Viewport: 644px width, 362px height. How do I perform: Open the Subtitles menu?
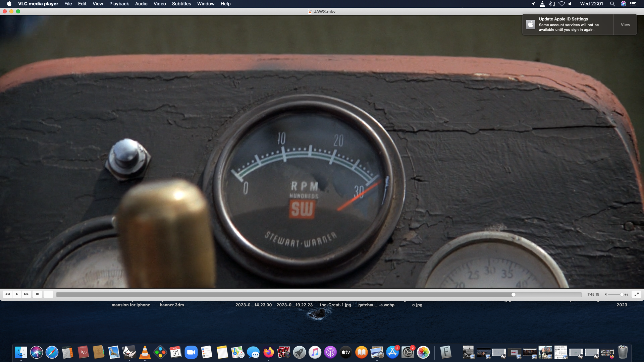pos(181,4)
